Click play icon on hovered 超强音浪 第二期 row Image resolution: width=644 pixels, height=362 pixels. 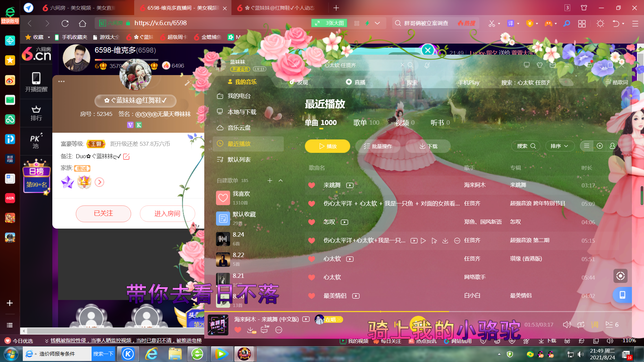423,241
